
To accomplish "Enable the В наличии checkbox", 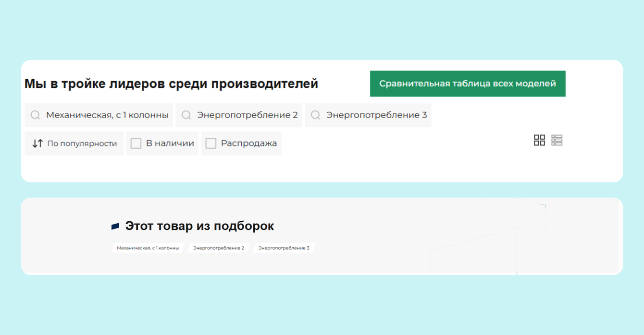I will coord(136,144).
